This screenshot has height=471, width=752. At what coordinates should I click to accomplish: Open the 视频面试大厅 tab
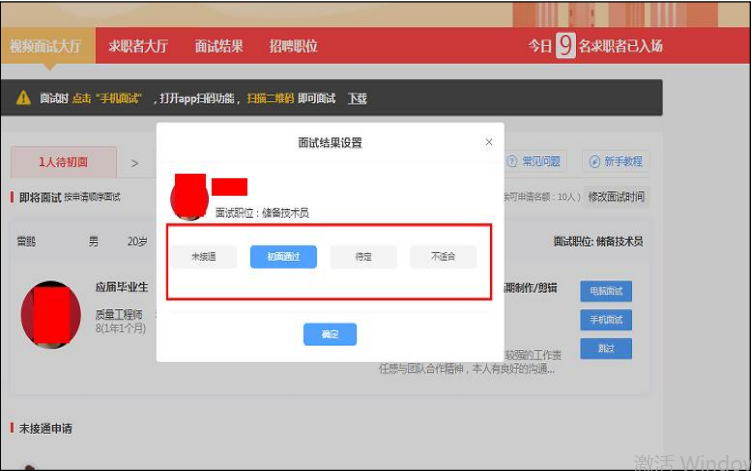[47, 46]
